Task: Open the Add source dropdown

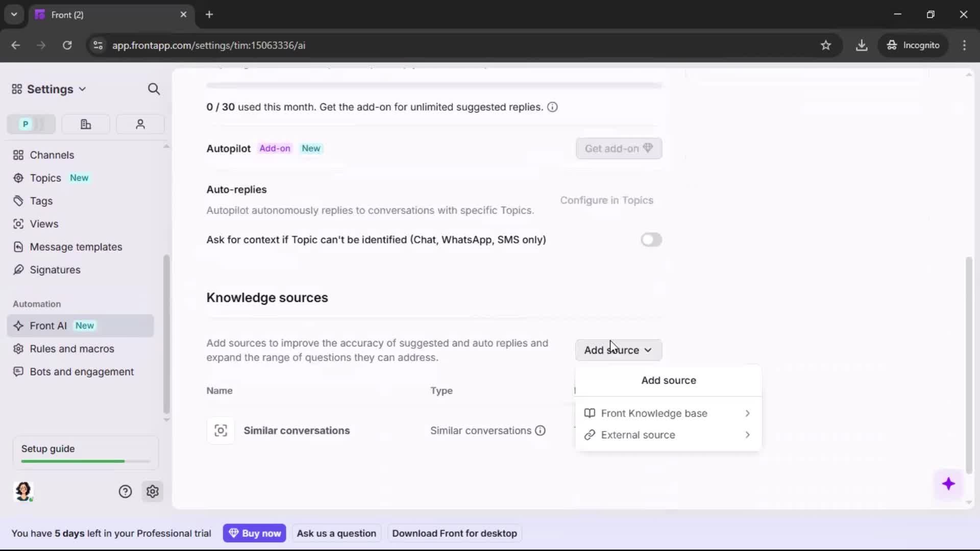Action: coord(618,350)
